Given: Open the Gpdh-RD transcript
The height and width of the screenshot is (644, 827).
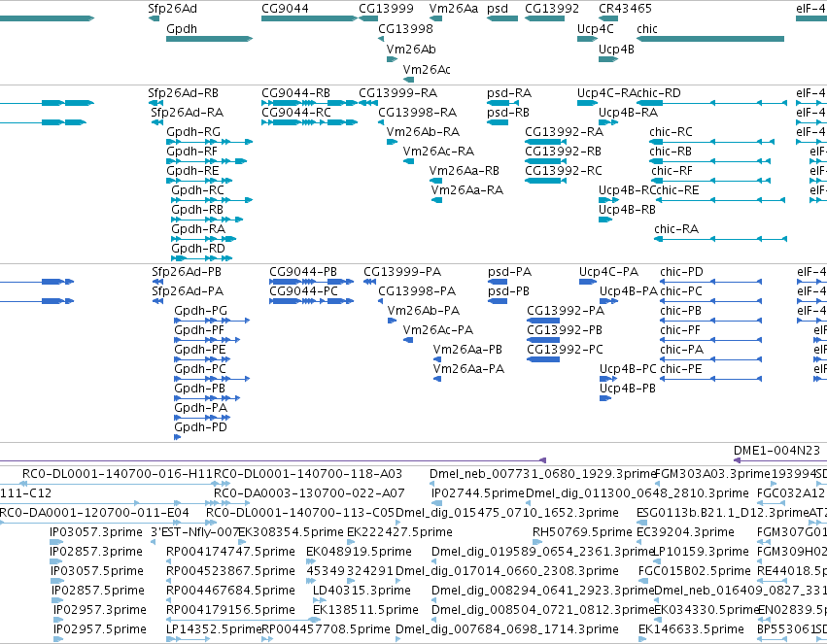Looking at the screenshot, I should click(201, 258).
